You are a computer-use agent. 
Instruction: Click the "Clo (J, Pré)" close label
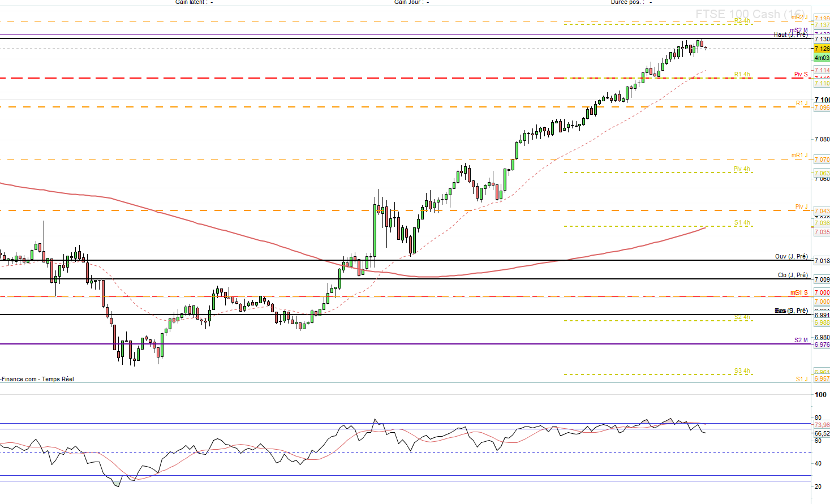click(x=793, y=275)
